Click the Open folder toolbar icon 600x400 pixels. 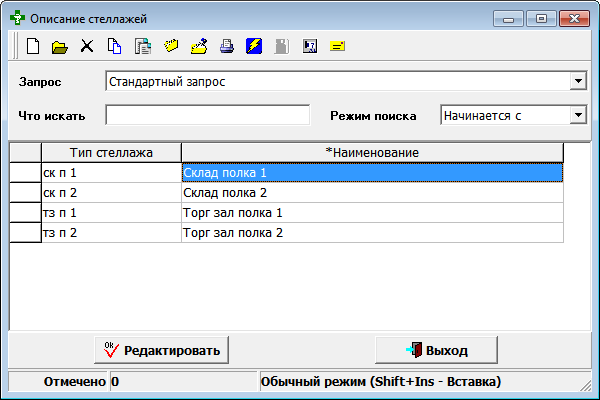pos(59,46)
